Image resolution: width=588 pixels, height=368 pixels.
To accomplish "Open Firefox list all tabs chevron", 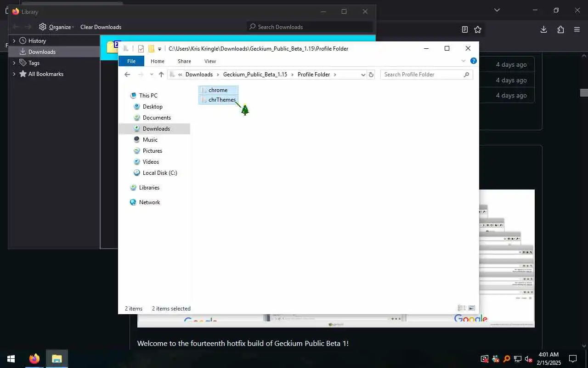I will 497,10.
